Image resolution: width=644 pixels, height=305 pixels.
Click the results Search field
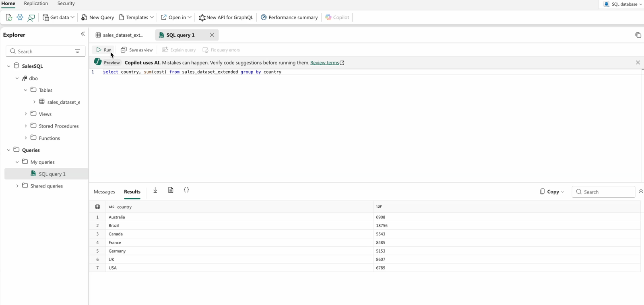603,192
